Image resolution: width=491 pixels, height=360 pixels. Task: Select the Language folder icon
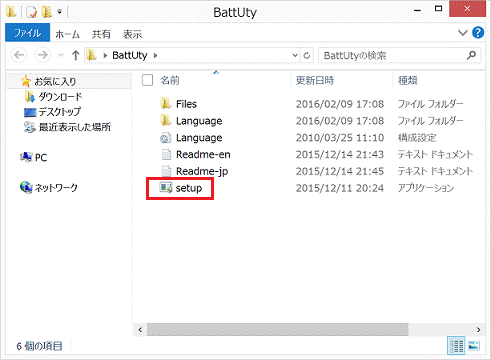coord(166,120)
